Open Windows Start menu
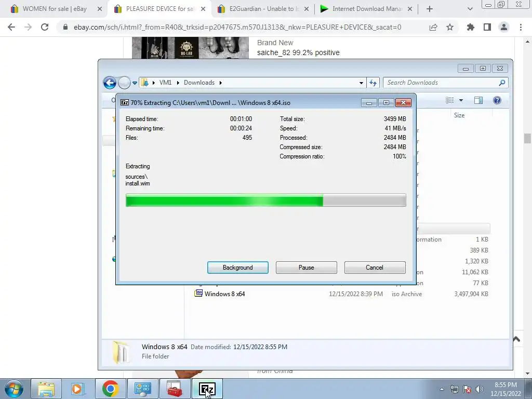Image resolution: width=532 pixels, height=399 pixels. tap(14, 389)
